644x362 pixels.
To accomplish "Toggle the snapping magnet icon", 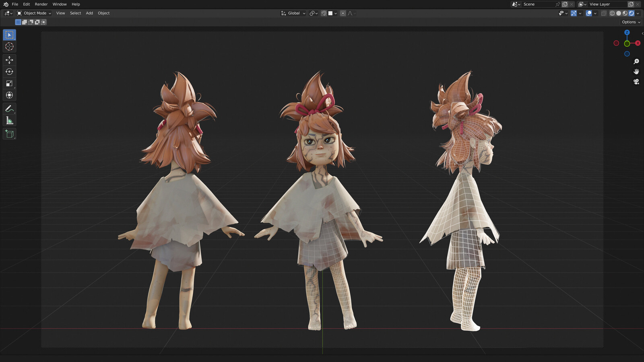I will pos(324,13).
